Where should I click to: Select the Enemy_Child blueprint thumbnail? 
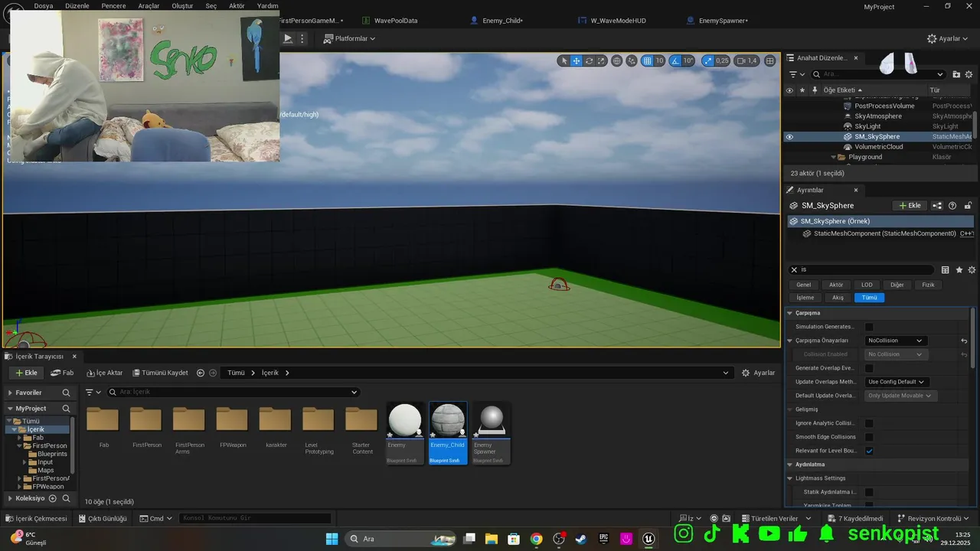point(448,433)
